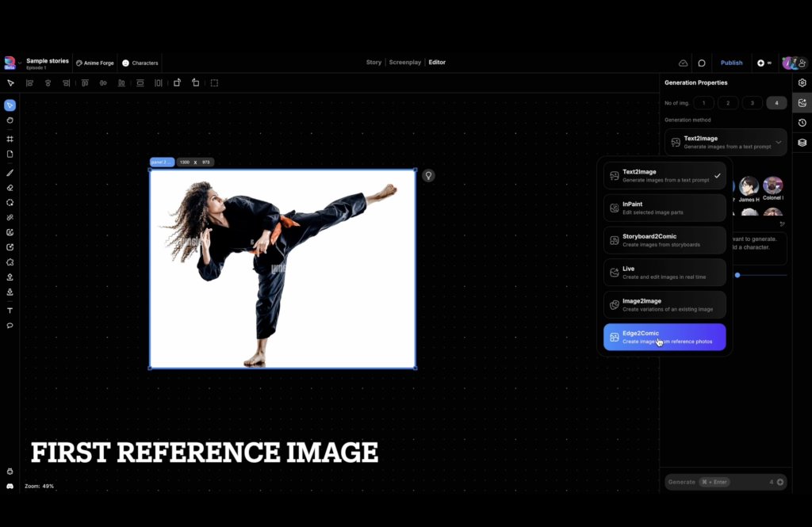Select the eraser tool
Viewport: 812px width, 527px height.
10,188
